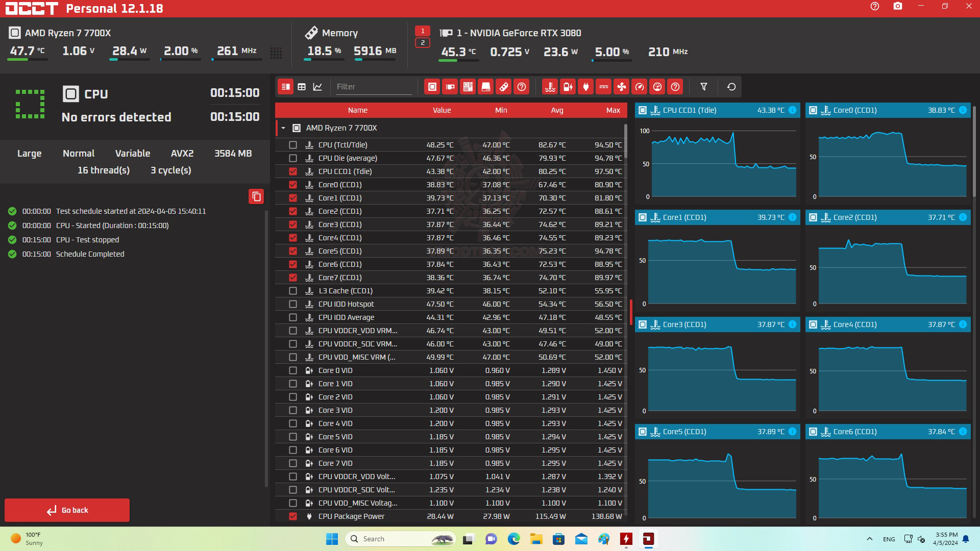Click the reset sensor values icon

(x=731, y=87)
